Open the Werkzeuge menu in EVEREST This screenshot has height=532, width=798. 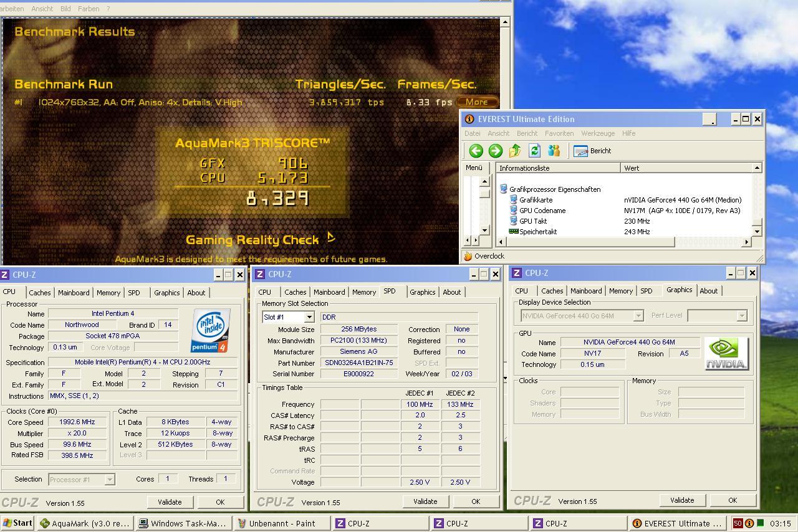[x=598, y=133]
